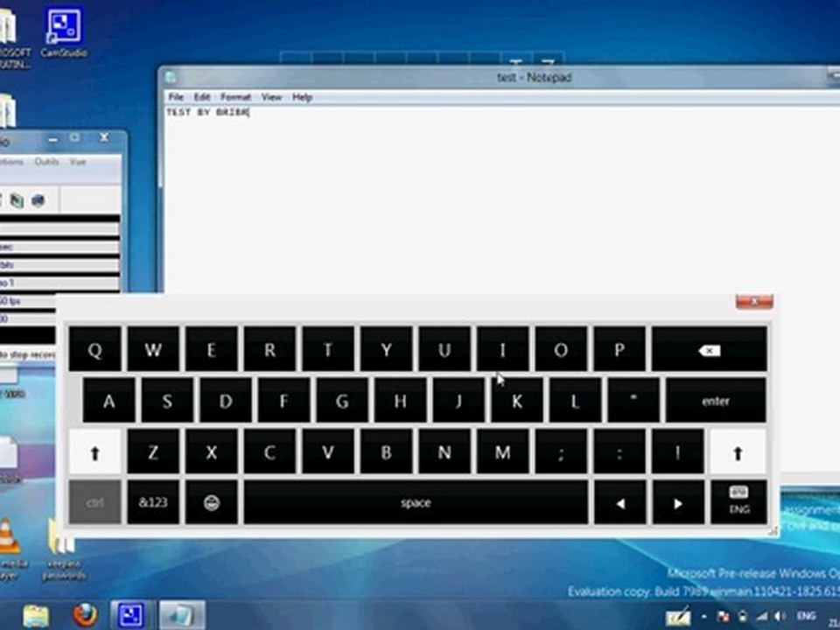
Task: Open the volume speaker tray icon
Action: (780, 617)
